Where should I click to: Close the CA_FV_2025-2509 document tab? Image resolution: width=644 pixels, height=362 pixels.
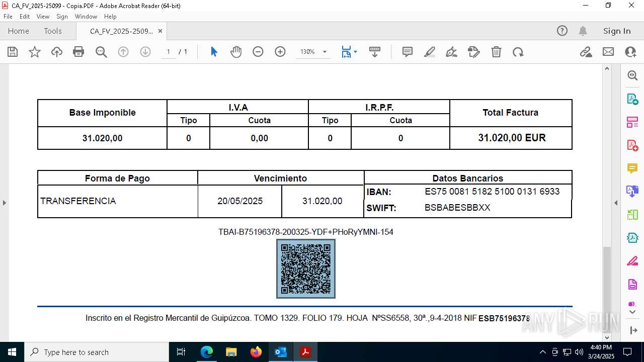click(160, 31)
